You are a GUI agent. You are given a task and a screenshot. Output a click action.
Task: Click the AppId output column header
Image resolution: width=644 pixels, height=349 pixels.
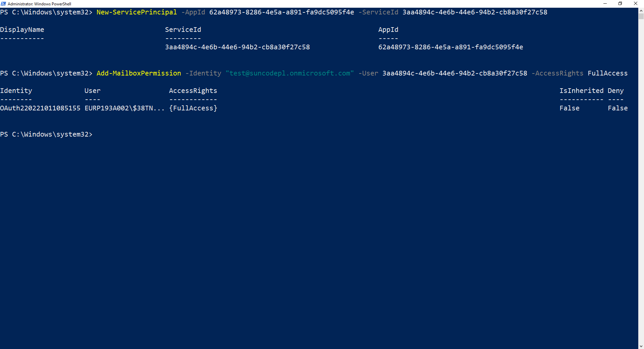[388, 30]
